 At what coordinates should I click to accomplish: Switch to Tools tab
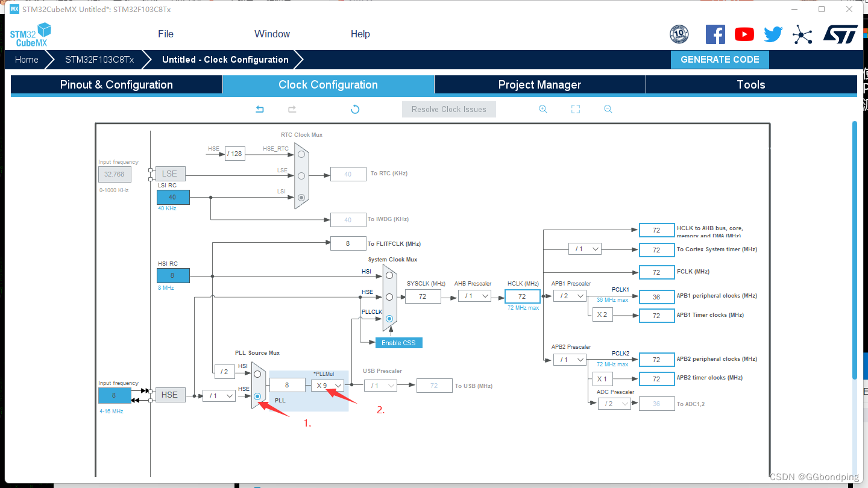click(x=751, y=85)
